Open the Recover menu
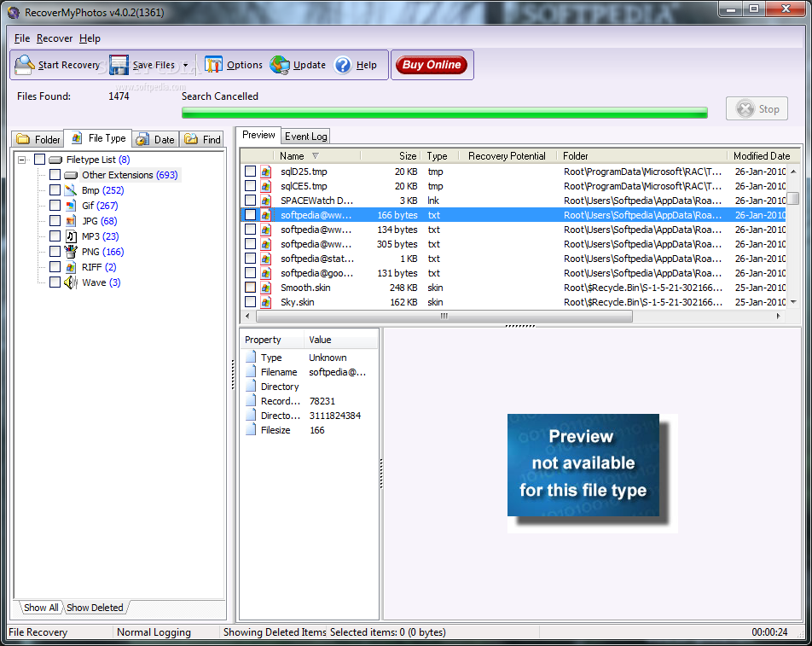Screen dimensions: 812x646 coord(55,38)
